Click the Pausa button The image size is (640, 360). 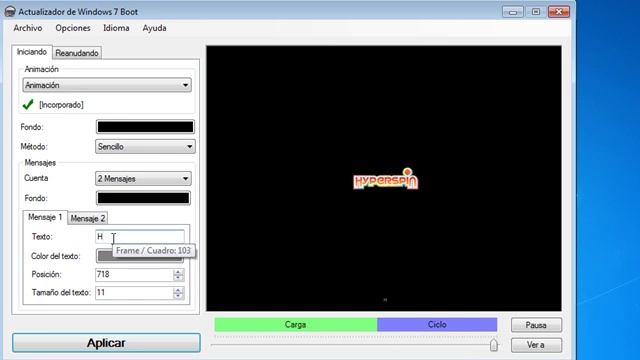(x=536, y=325)
